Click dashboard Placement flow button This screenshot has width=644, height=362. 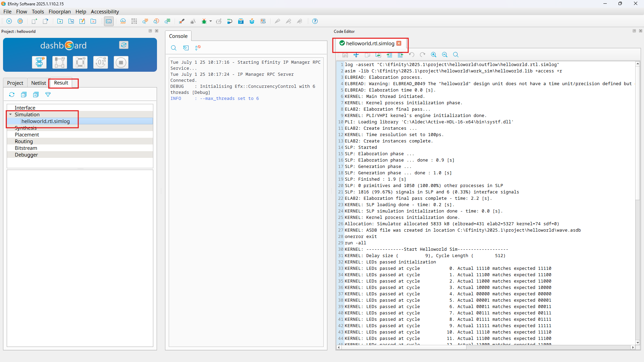[x=60, y=62]
